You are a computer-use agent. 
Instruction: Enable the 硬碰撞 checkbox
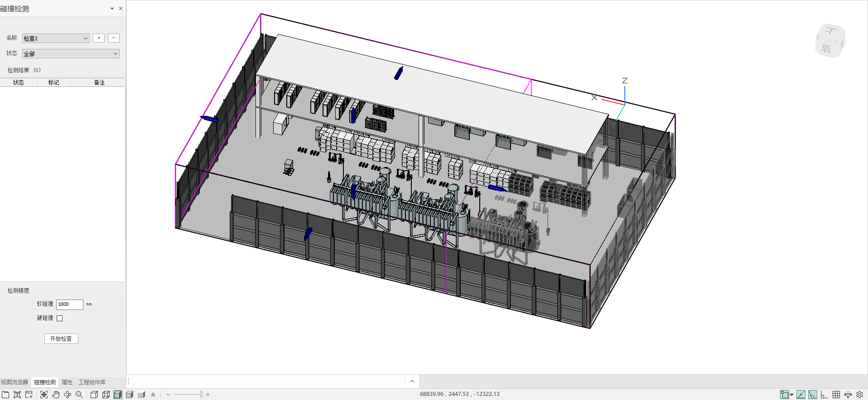60,318
